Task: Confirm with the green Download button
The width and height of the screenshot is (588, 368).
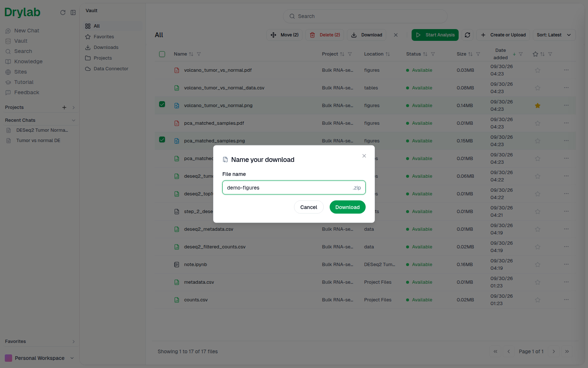Action: pyautogui.click(x=347, y=207)
